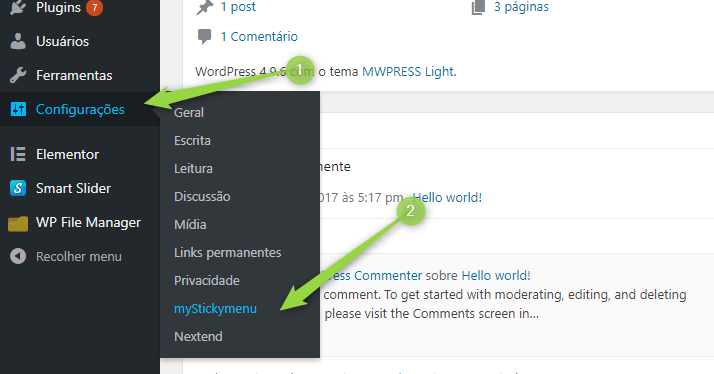Click the Usuários person icon
Image resolution: width=714 pixels, height=374 pixels.
(x=18, y=41)
